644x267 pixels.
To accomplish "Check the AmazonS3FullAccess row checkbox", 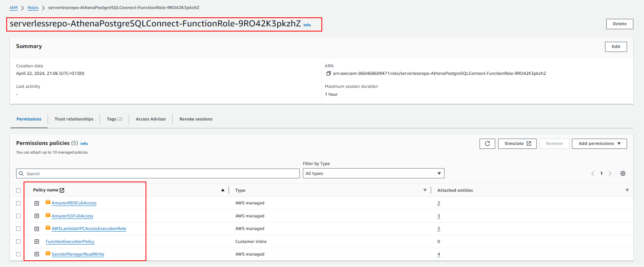I will tap(18, 216).
